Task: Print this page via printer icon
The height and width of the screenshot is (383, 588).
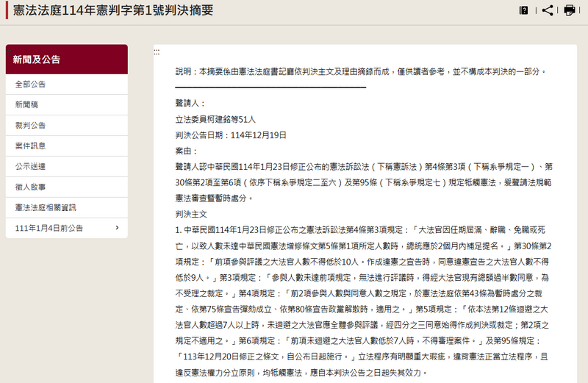Action: point(570,10)
